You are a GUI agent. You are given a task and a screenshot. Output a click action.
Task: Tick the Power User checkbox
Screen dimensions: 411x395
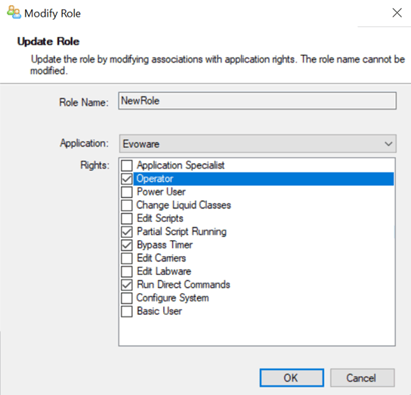click(x=127, y=192)
